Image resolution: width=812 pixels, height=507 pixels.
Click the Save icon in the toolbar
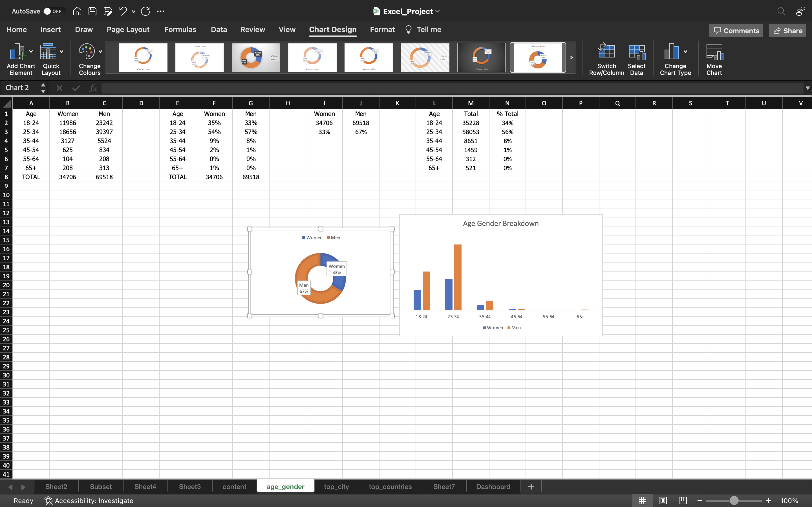92,11
